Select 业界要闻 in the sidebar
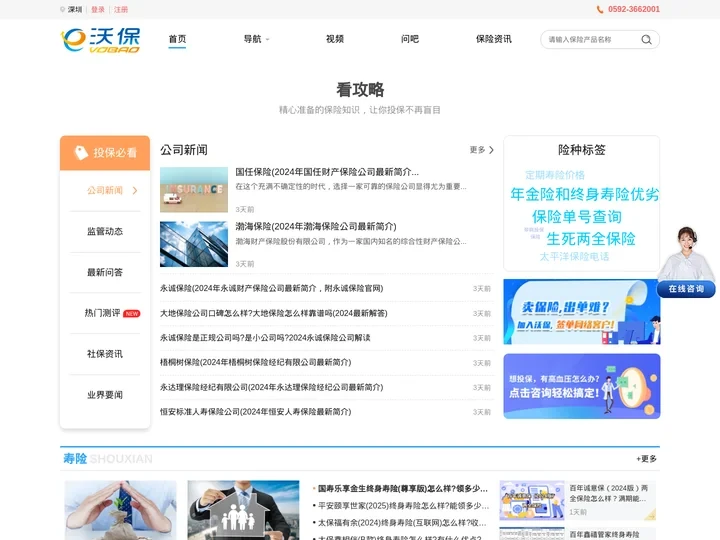 [x=105, y=395]
